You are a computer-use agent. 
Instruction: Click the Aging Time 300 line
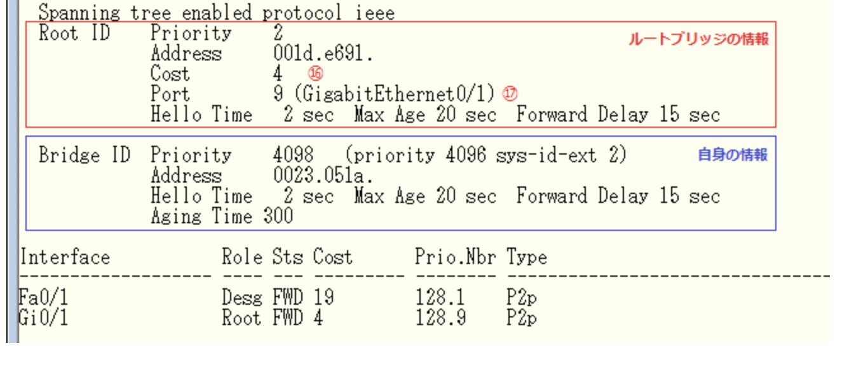pyautogui.click(x=222, y=216)
